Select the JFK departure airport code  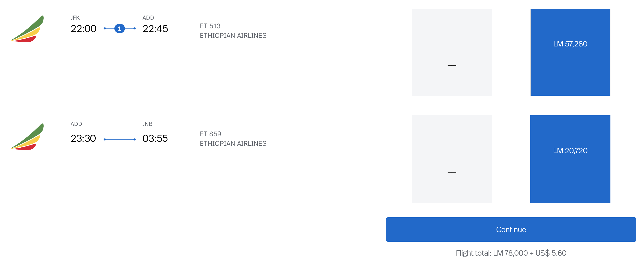(x=75, y=17)
